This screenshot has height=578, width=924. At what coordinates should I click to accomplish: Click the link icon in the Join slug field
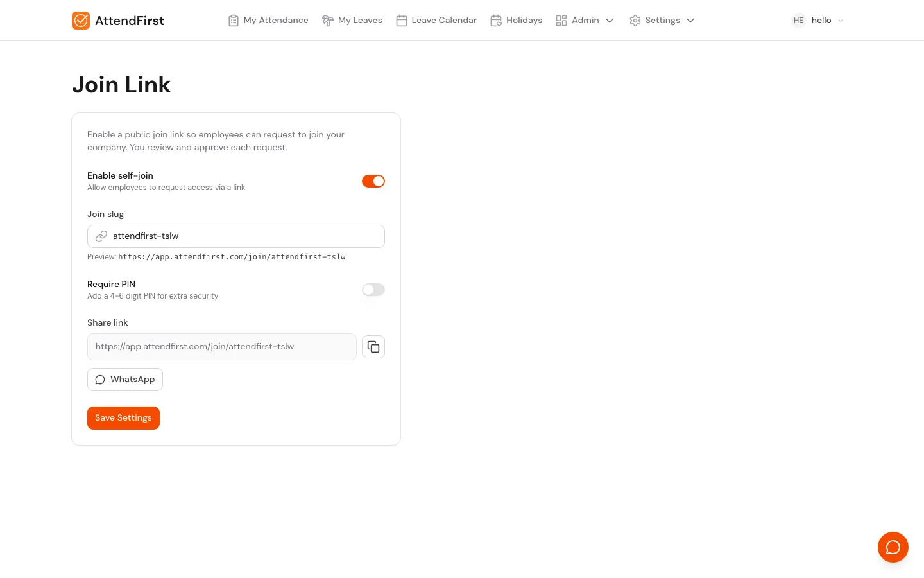click(101, 236)
